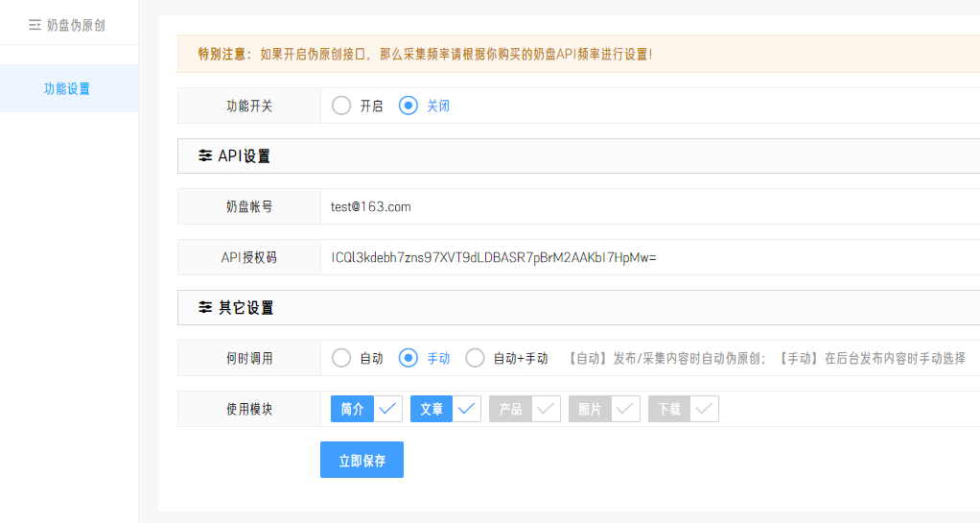Image resolution: width=980 pixels, height=523 pixels.
Task: Click the API设置 section header
Action: click(579, 155)
